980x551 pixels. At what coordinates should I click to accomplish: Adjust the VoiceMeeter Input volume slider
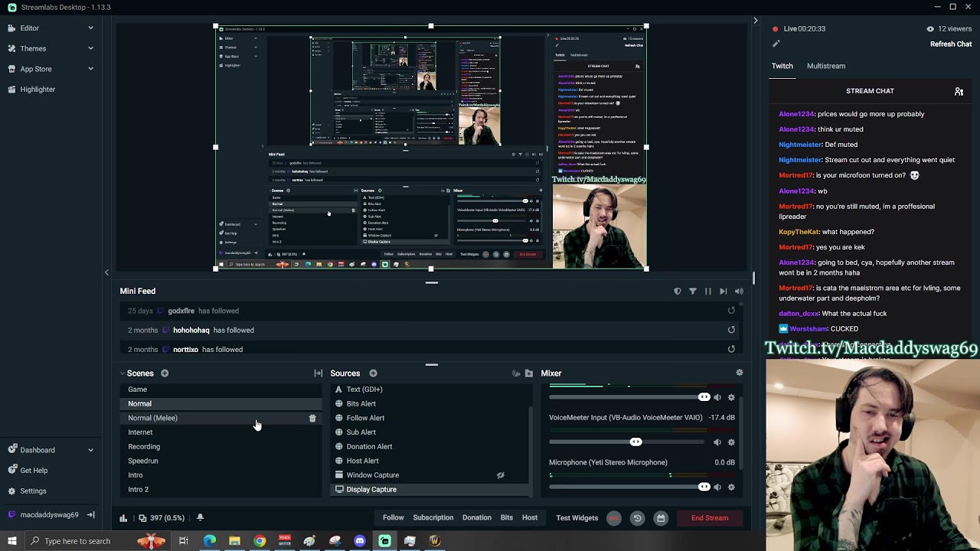635,442
